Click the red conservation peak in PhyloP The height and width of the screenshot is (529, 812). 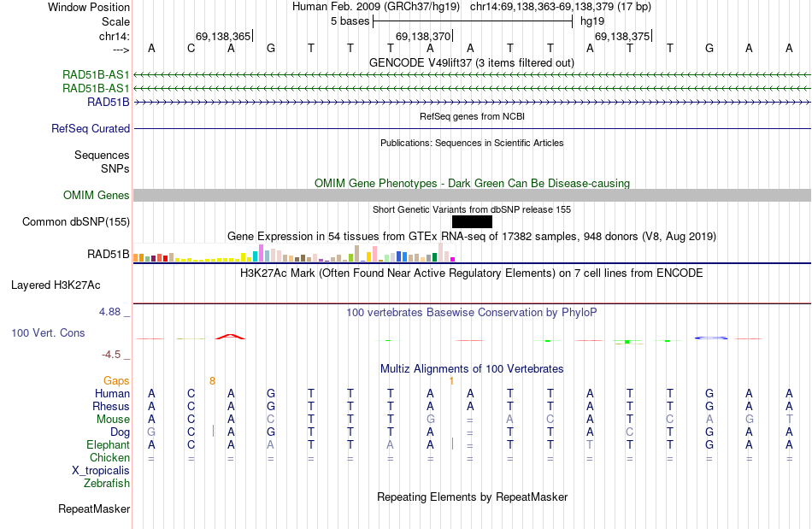coord(231,337)
